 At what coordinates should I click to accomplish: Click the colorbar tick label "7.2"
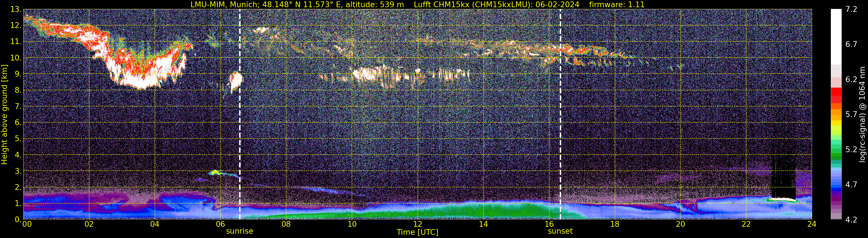pyautogui.click(x=851, y=10)
